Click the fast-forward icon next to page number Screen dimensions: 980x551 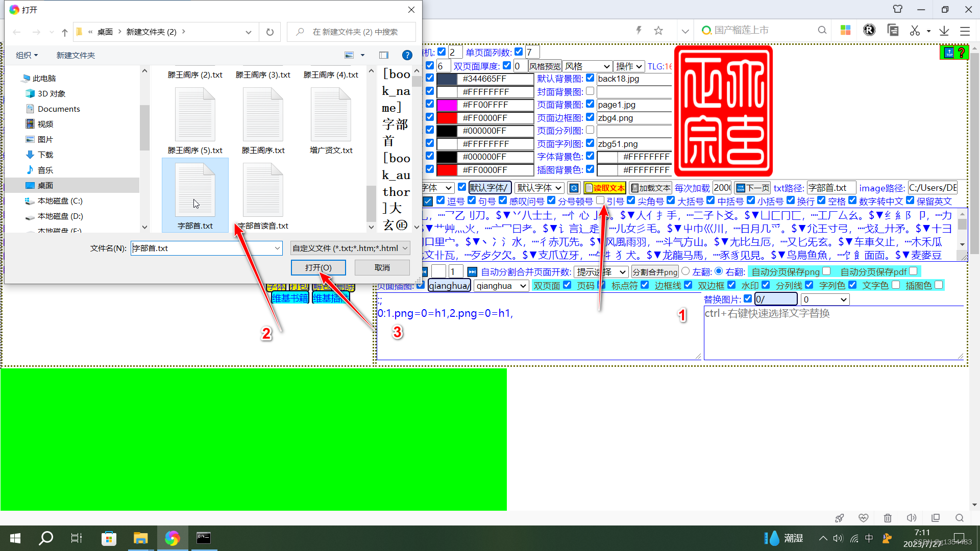tap(472, 271)
